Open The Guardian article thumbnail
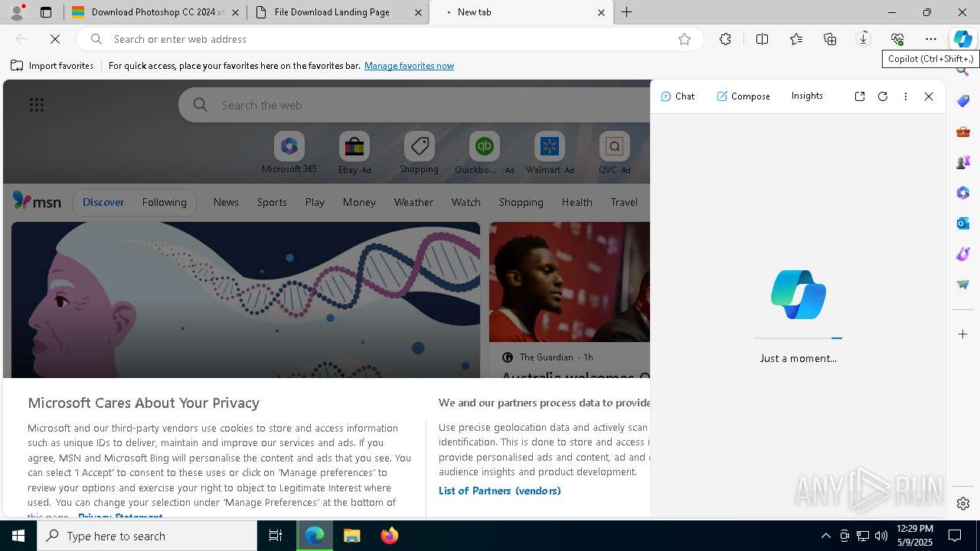 (570, 282)
